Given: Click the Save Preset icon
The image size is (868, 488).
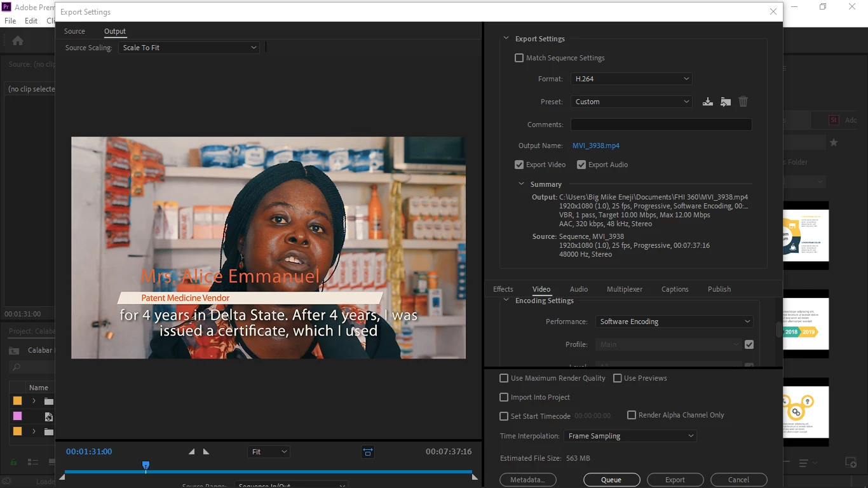Looking at the screenshot, I should click(x=707, y=102).
